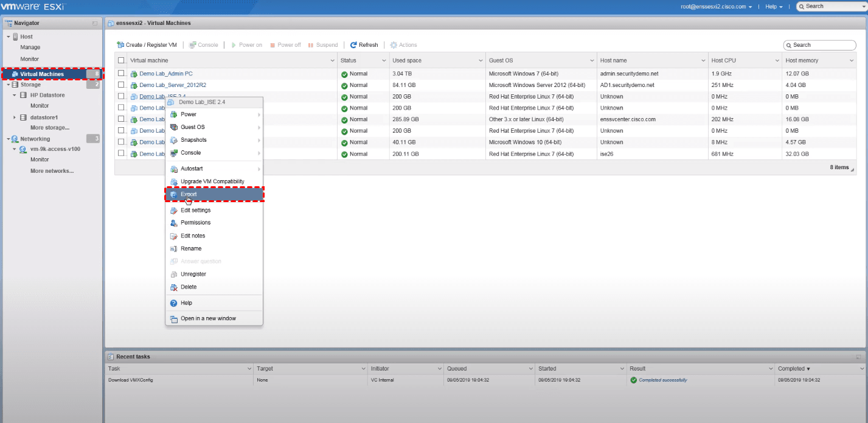Screen dimensions: 868x423
Task: Select the Snapshots icon in context menu
Action: point(174,140)
